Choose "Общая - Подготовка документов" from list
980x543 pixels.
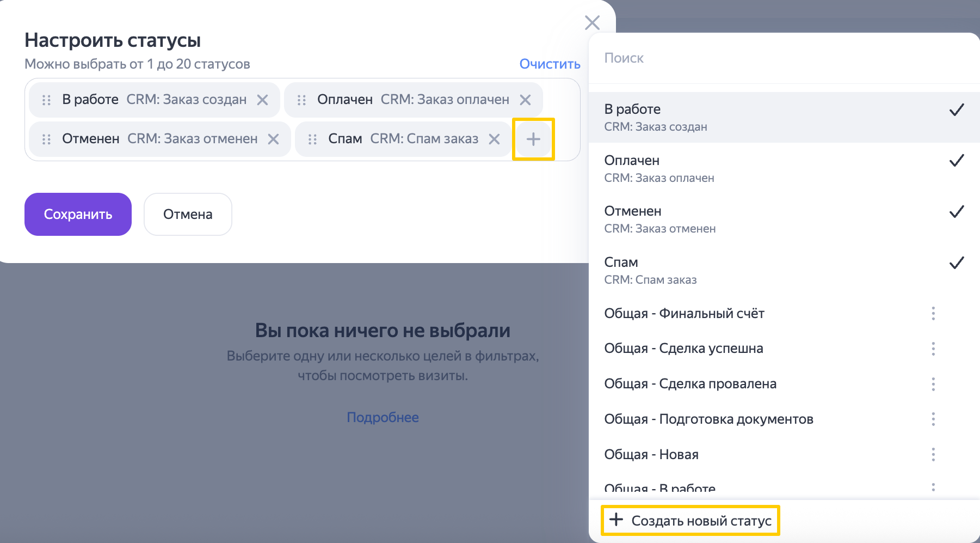[708, 419]
